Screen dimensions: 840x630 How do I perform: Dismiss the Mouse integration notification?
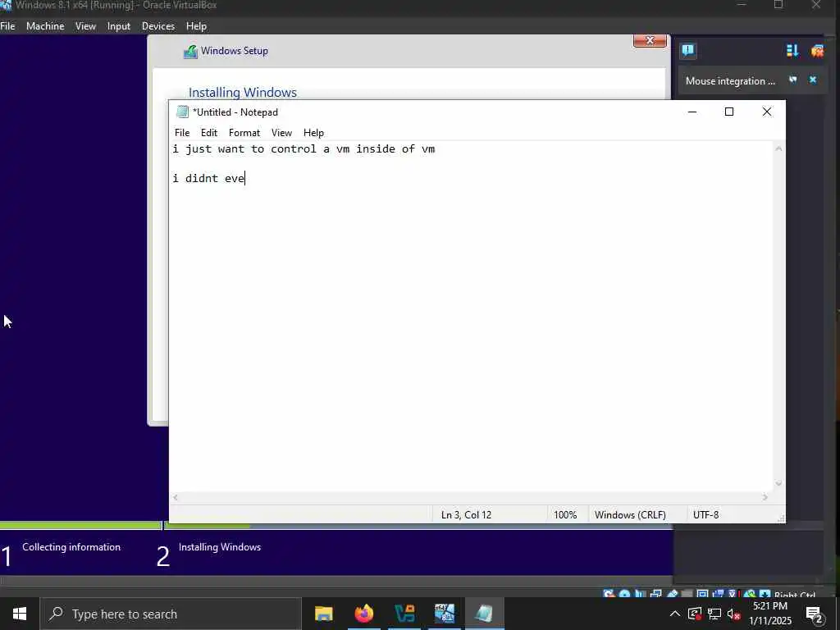click(813, 80)
